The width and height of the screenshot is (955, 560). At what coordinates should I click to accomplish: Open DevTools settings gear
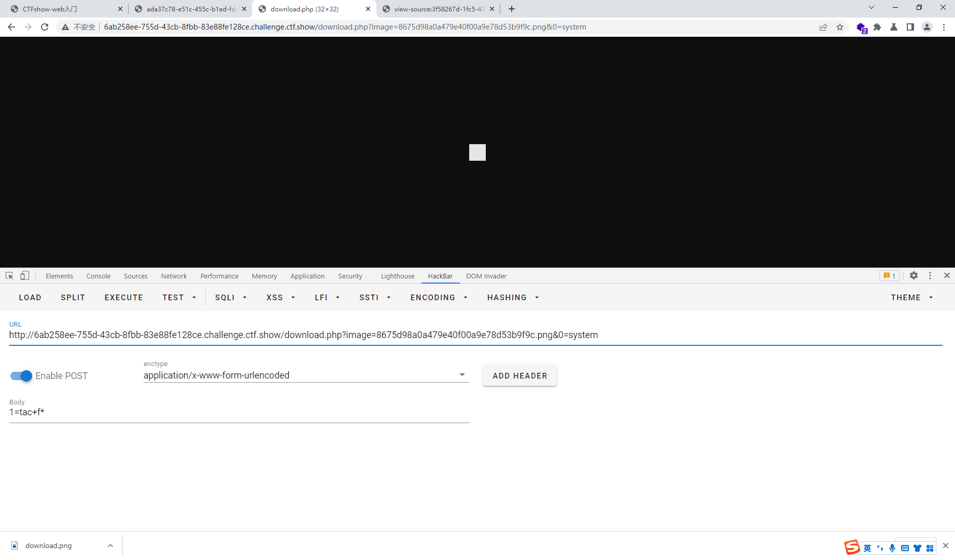(914, 276)
